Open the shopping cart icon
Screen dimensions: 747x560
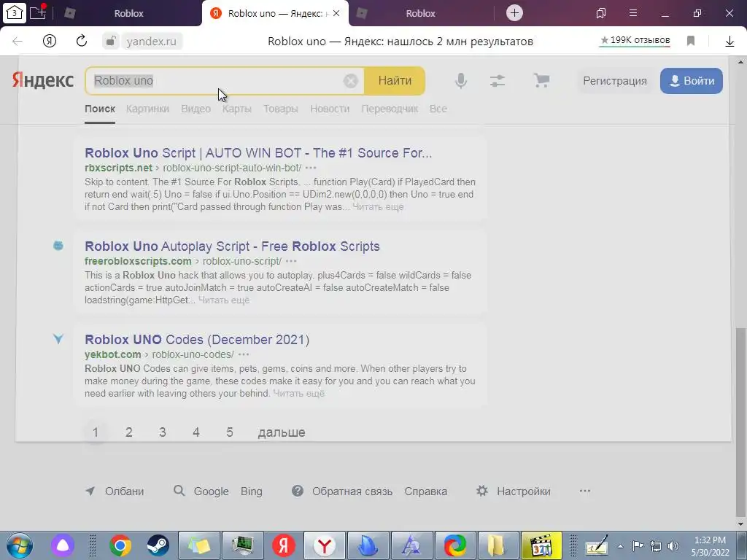coord(541,80)
